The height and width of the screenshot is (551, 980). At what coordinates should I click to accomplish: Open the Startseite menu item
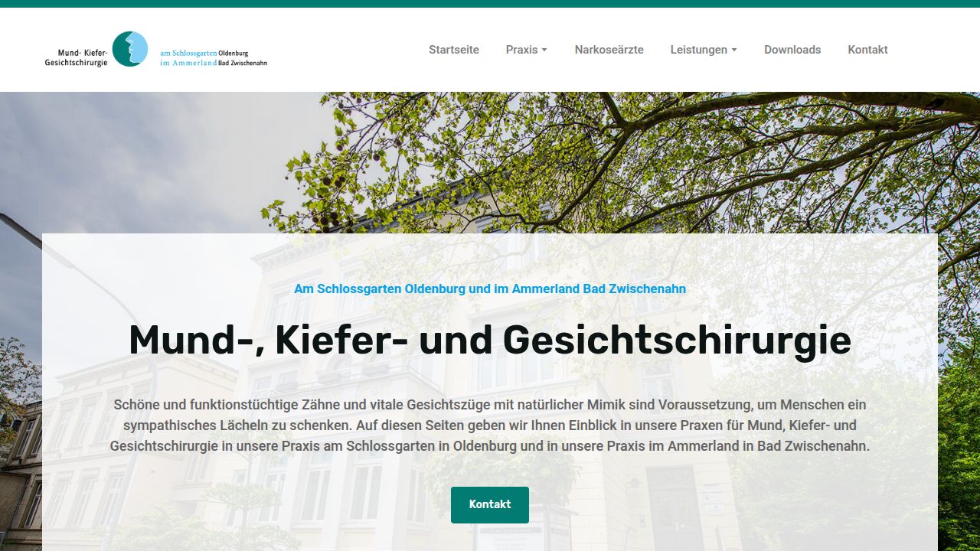coord(454,50)
